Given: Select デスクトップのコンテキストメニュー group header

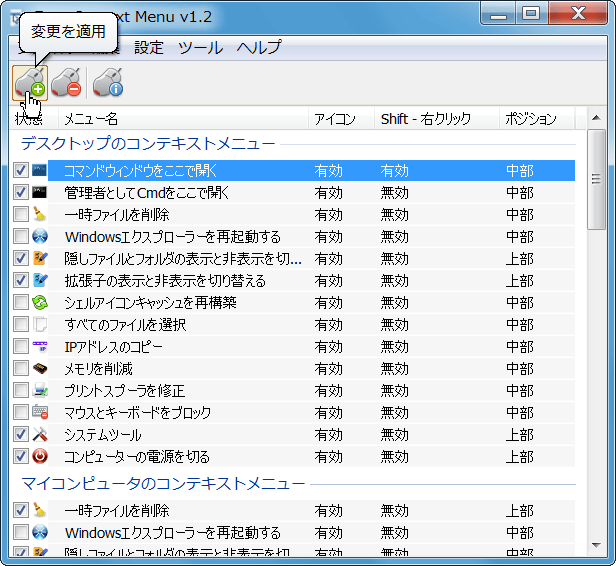Looking at the screenshot, I should [148, 143].
